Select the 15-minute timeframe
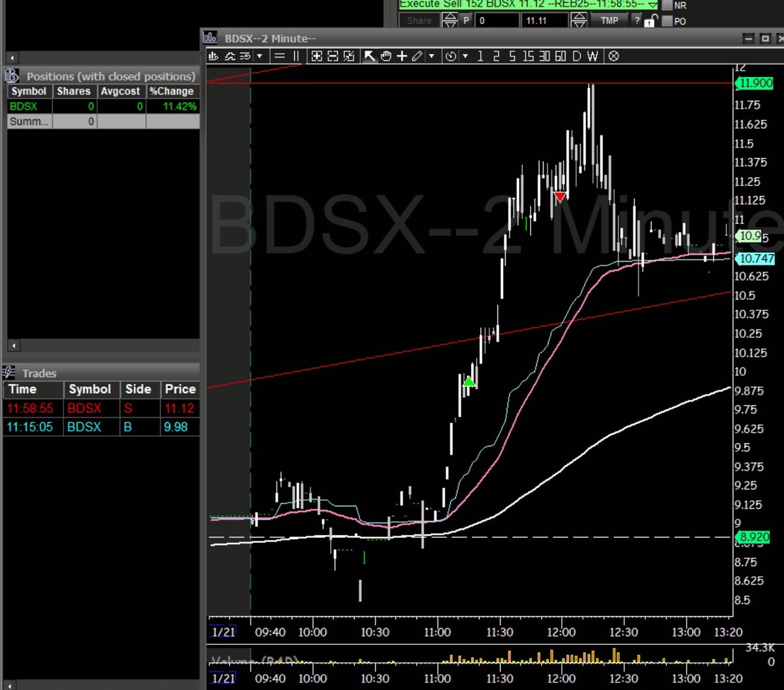 click(529, 56)
